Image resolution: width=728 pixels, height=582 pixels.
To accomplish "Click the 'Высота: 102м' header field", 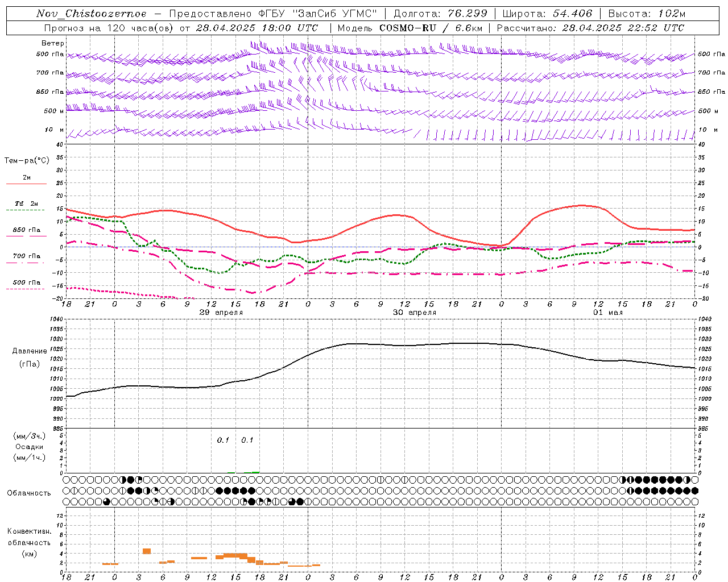I will click(647, 14).
